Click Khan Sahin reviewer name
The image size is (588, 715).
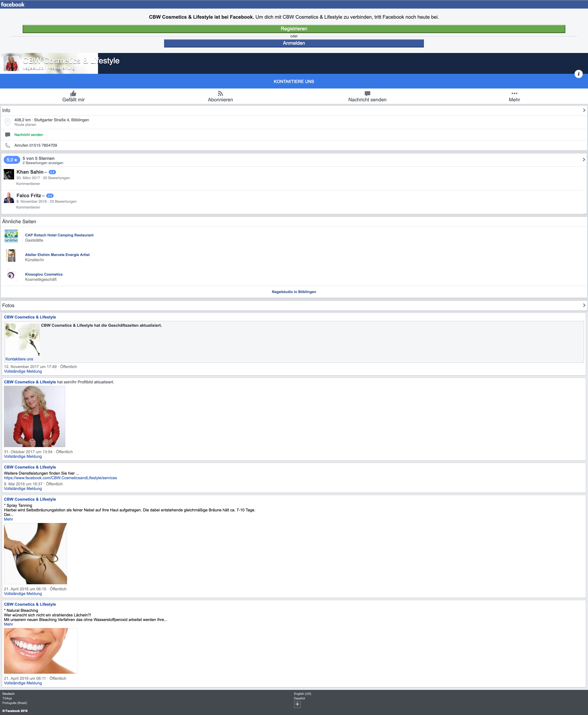[x=30, y=172]
